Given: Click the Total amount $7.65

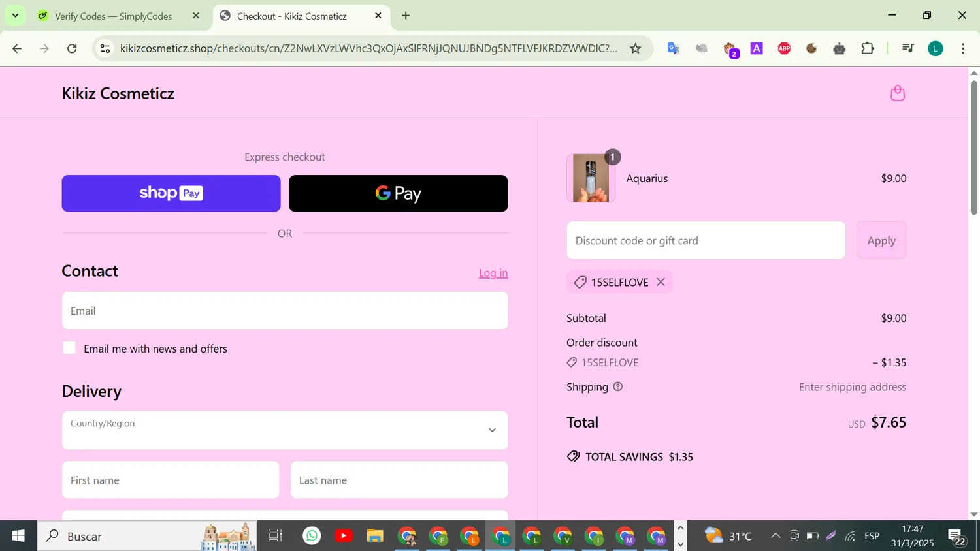Looking at the screenshot, I should pyautogui.click(x=889, y=422).
